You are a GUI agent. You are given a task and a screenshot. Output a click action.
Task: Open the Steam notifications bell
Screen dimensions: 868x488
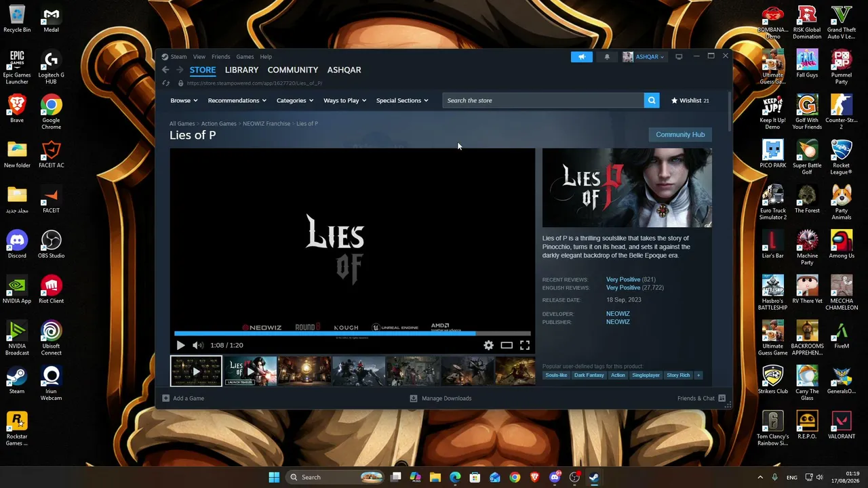(607, 57)
